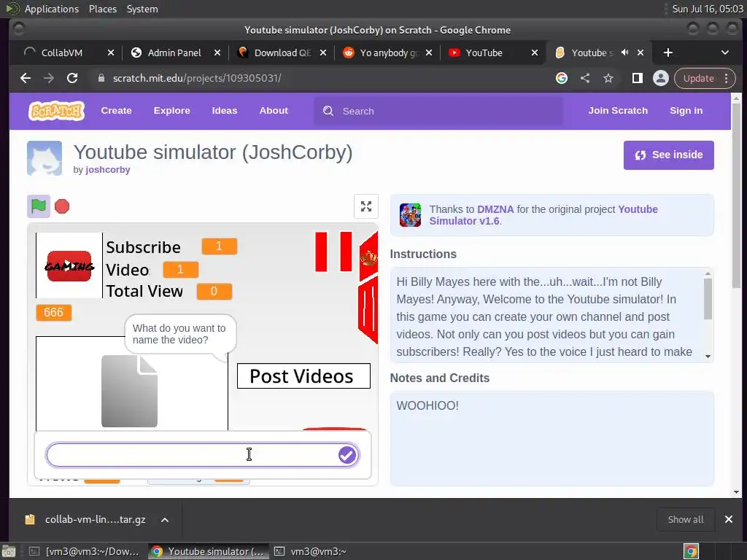Open joshcorby's profile link

tap(108, 170)
